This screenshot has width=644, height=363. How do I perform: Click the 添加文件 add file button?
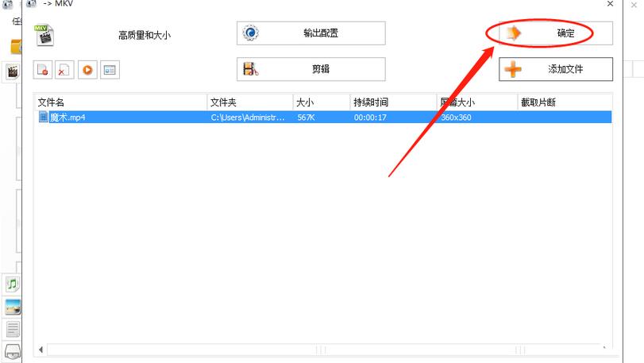(x=556, y=69)
